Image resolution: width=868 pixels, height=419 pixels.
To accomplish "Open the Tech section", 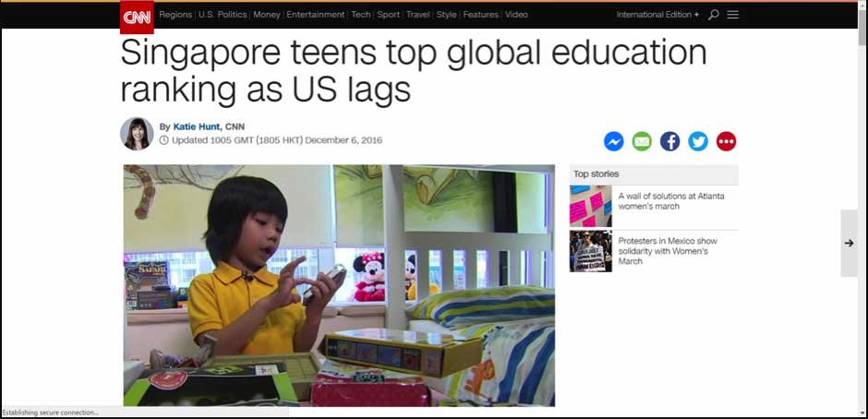I will pos(360,15).
